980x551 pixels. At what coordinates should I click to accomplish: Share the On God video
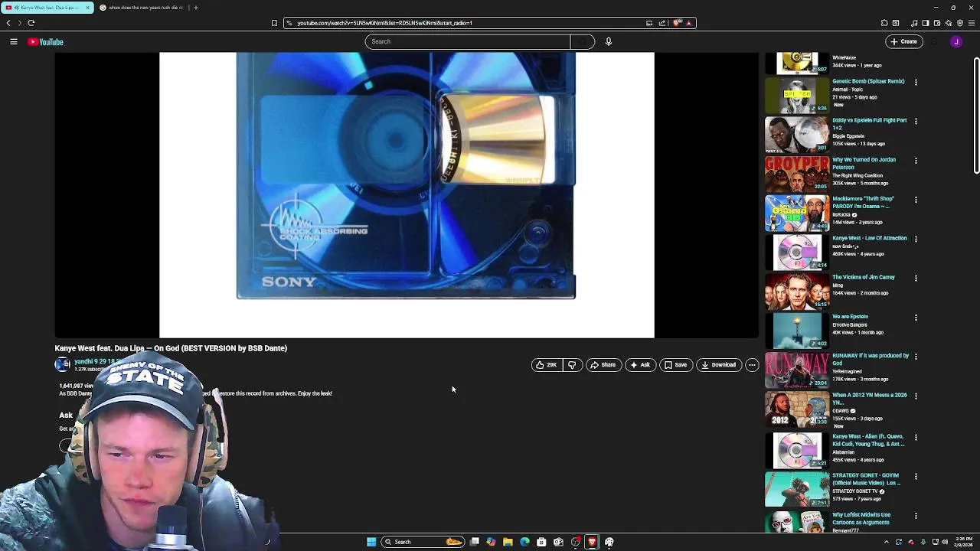coord(603,365)
